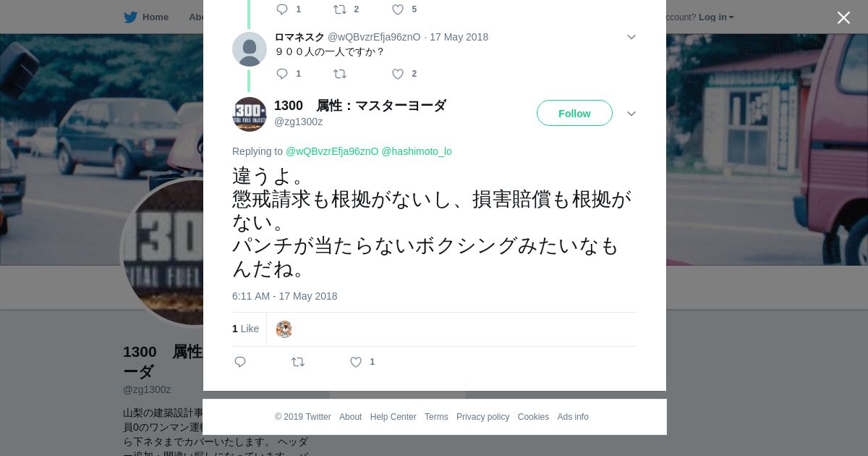Close the tweet overlay with X
This screenshot has height=456, width=868.
(x=843, y=17)
